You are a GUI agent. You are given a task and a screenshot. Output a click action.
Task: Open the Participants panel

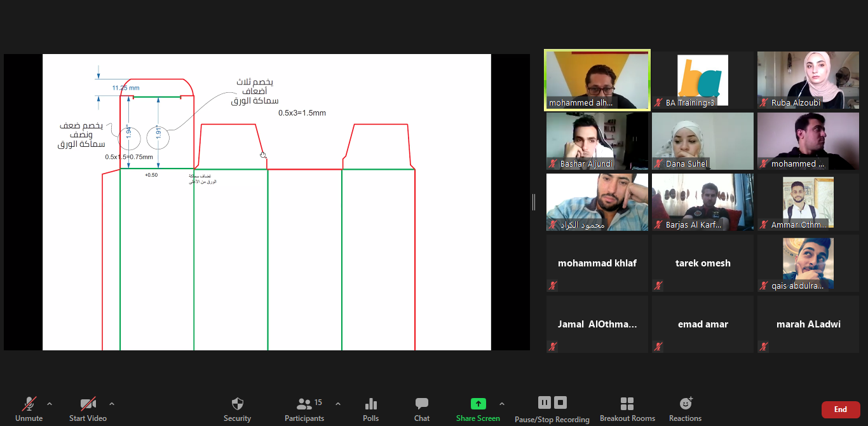click(x=304, y=404)
